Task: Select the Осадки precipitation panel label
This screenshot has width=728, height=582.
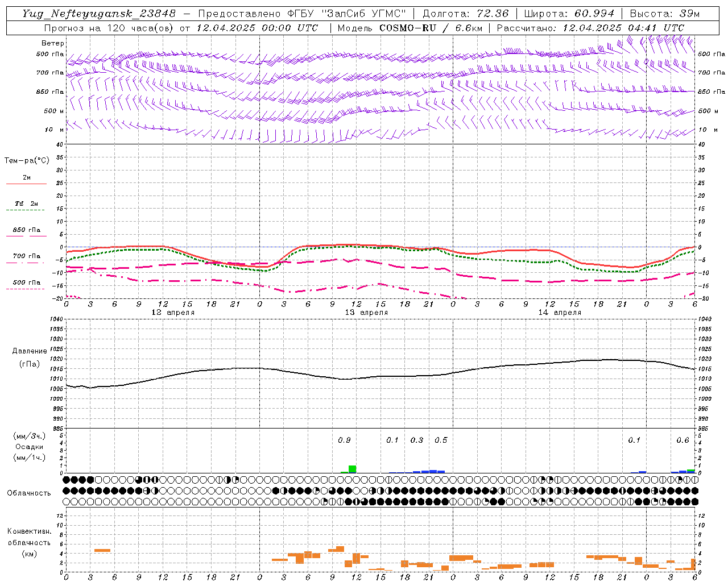Action: (x=29, y=447)
